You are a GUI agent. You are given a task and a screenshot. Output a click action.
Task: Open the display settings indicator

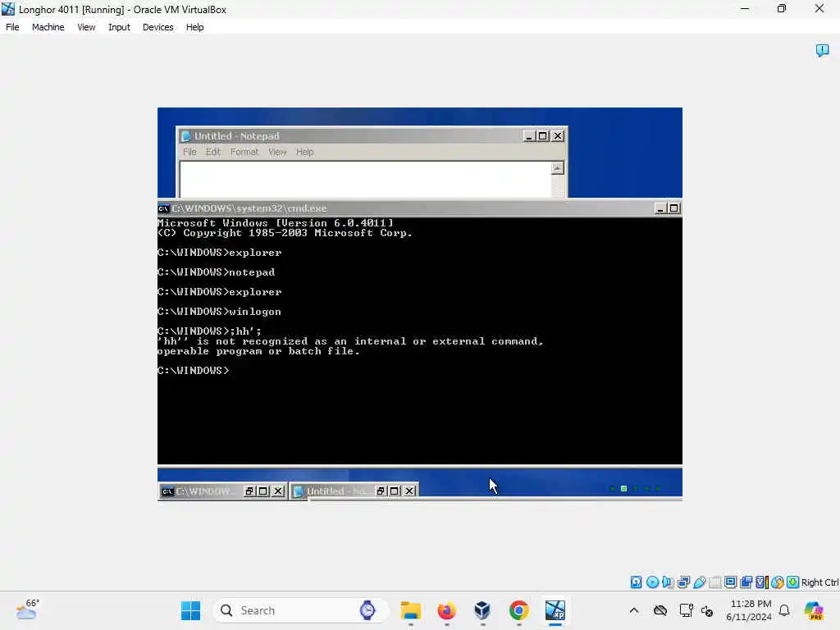[730, 582]
